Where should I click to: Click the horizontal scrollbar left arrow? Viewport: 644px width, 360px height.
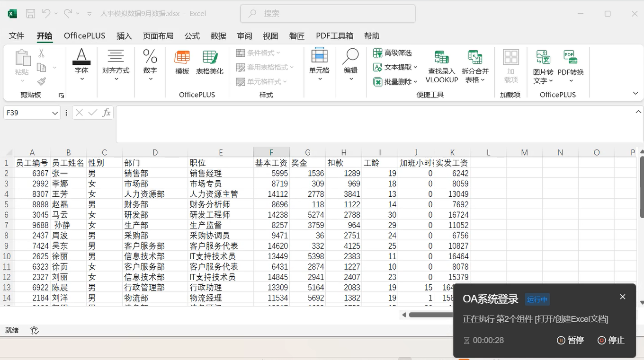coord(404,315)
